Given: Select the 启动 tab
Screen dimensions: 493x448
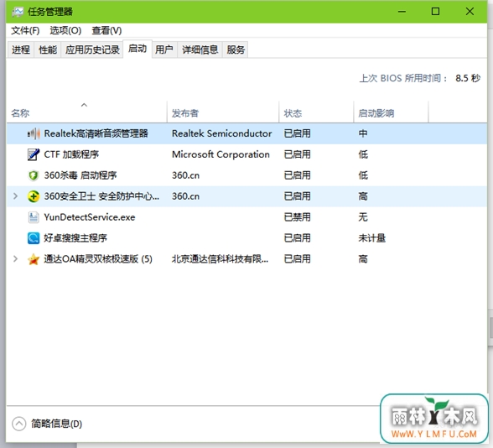Looking at the screenshot, I should pyautogui.click(x=138, y=49).
